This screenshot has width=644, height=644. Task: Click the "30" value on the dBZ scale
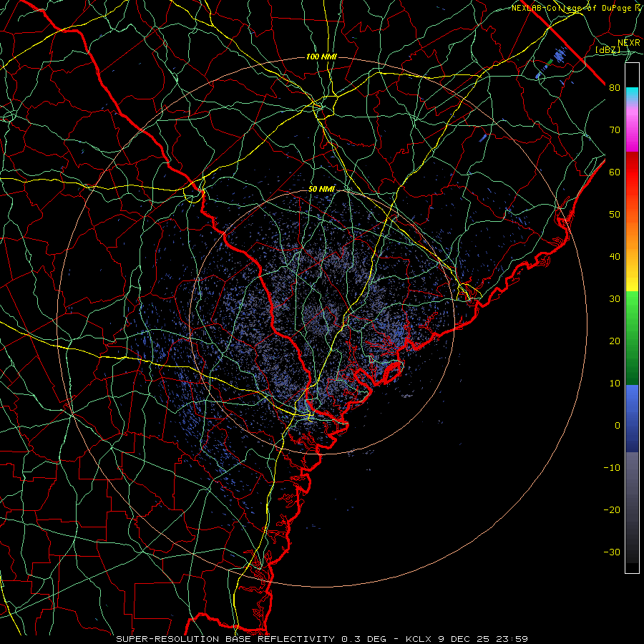tap(615, 299)
